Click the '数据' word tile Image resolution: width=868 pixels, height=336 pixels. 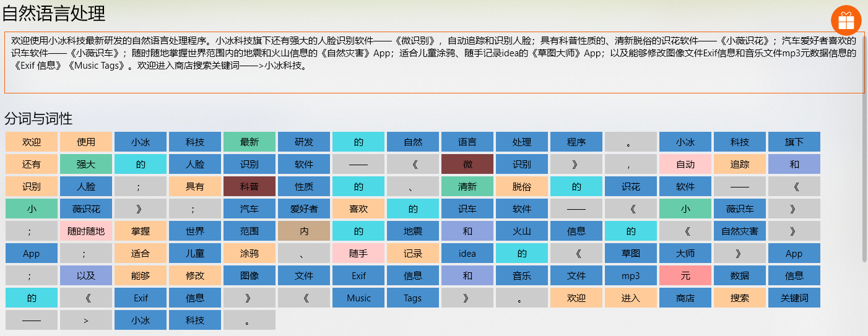(x=740, y=275)
